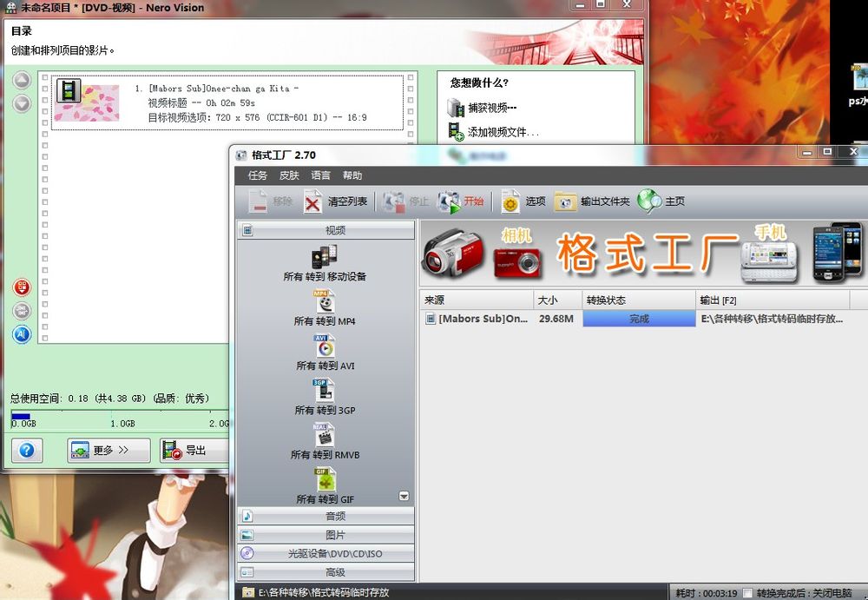
Task: Click the white phone (手机) banner icon
Action: [770, 260]
